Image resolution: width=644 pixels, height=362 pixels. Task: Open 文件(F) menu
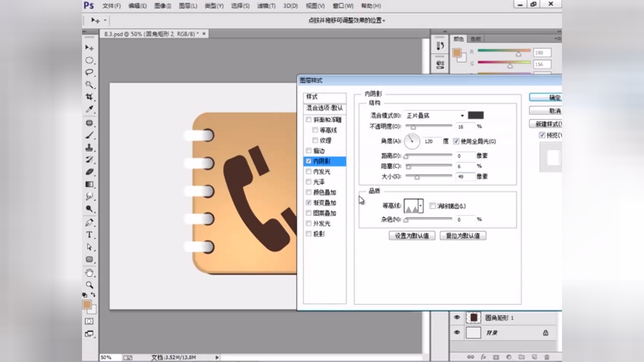tap(112, 6)
